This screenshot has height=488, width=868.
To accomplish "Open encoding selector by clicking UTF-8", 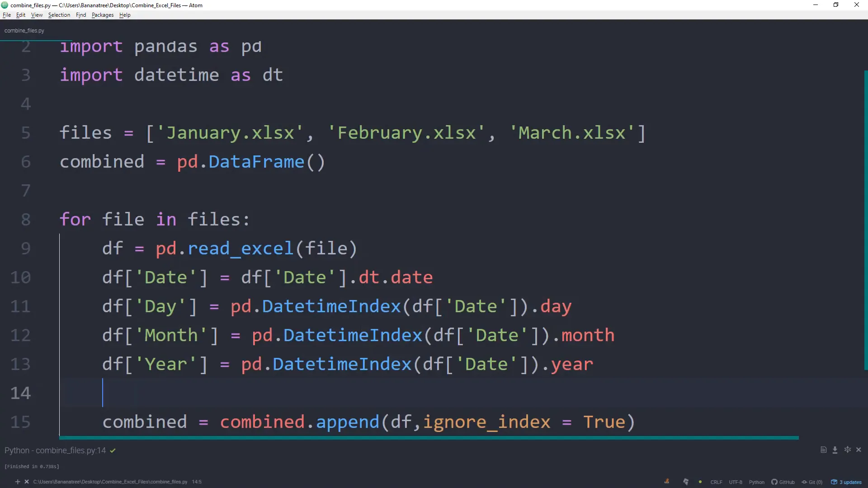I will point(736,482).
